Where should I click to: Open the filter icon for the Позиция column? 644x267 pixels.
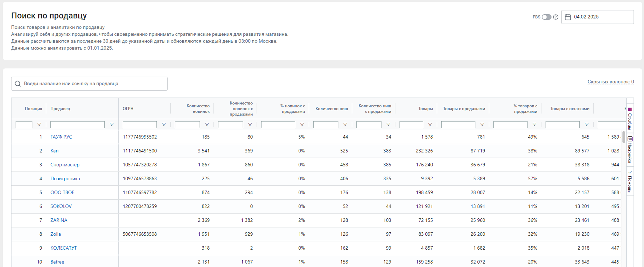[x=39, y=124]
